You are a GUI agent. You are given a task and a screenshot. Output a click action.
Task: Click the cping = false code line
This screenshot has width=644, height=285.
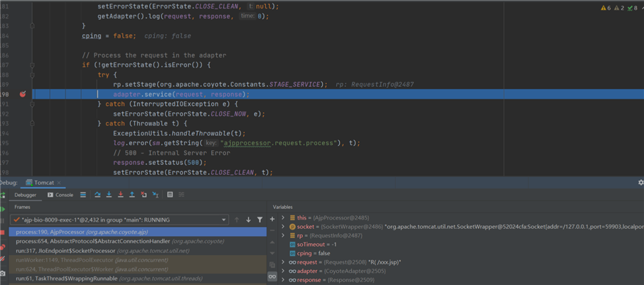109,36
